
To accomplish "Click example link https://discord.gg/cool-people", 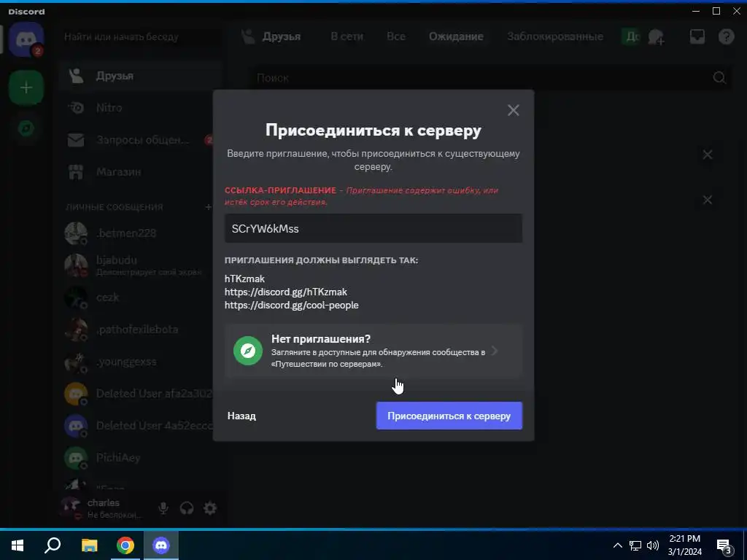I will coord(292,306).
